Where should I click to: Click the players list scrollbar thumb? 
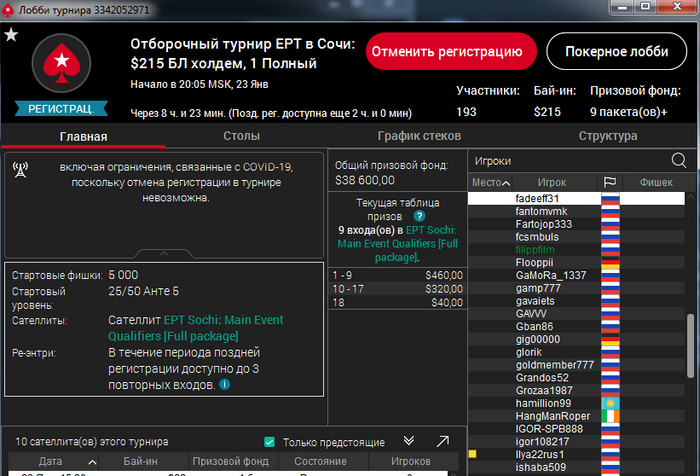690,346
